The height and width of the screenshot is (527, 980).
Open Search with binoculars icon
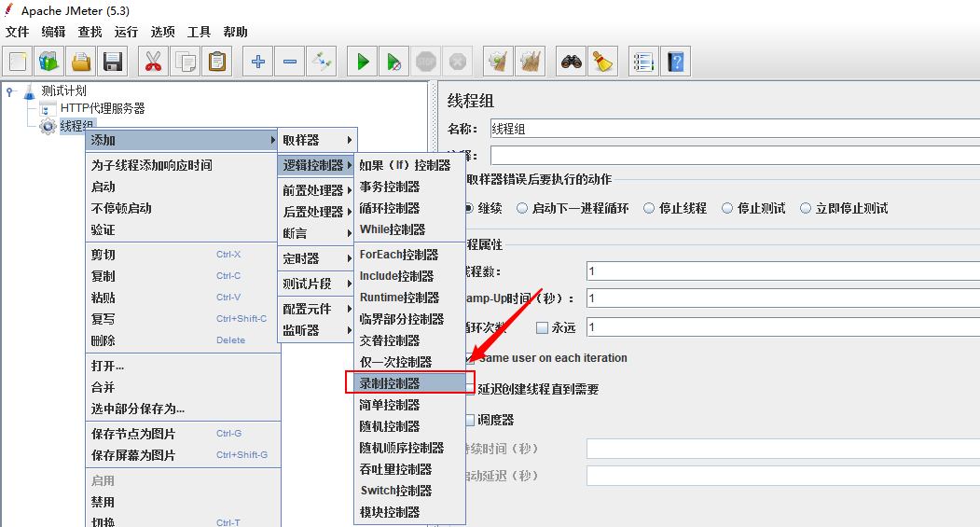coord(572,62)
